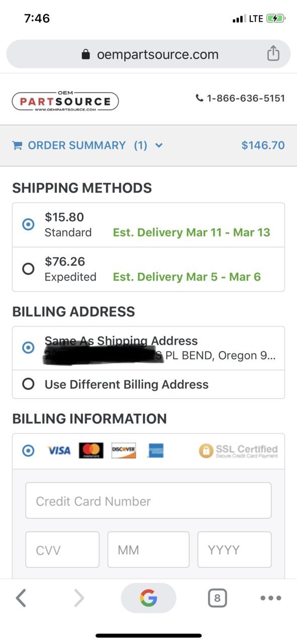Select Same As Shipping Address option
Screen dimensions: 297x644
point(148,348)
